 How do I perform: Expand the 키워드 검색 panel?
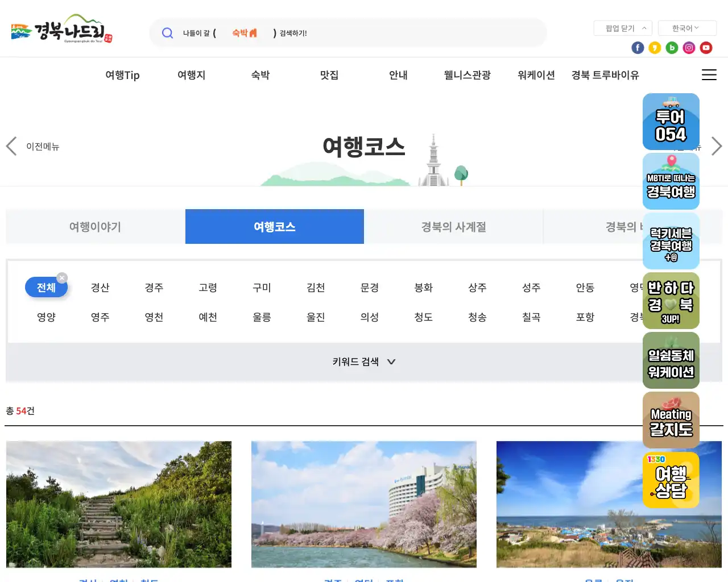[x=364, y=361]
